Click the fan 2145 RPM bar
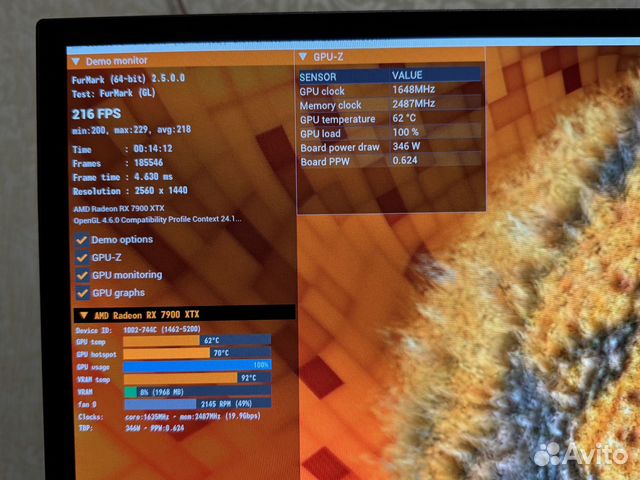The height and width of the screenshot is (480, 640). (198, 404)
